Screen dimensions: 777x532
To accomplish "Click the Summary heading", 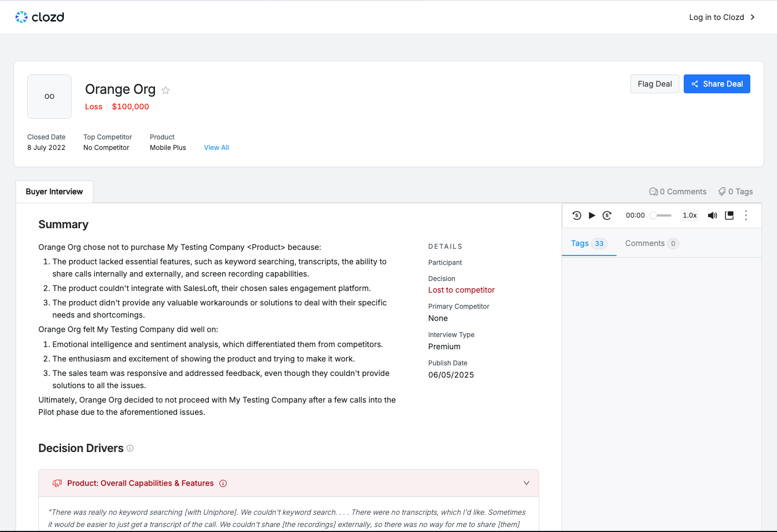I will point(63,224).
